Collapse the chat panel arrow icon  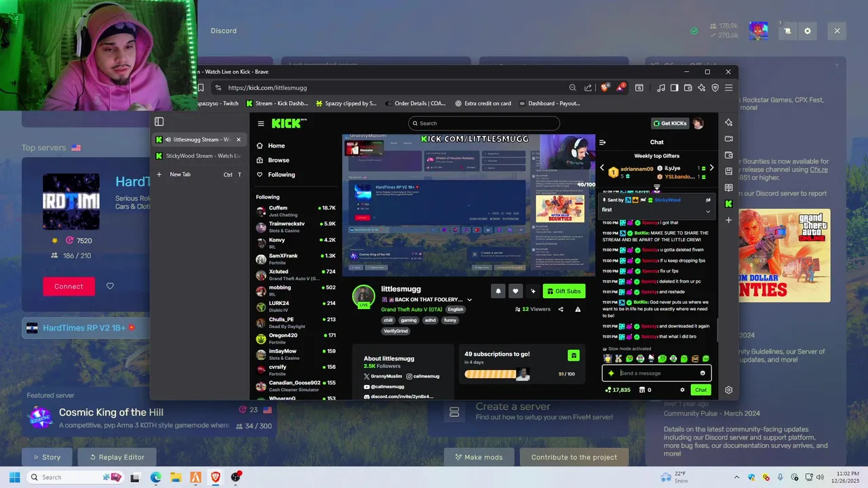pos(602,142)
